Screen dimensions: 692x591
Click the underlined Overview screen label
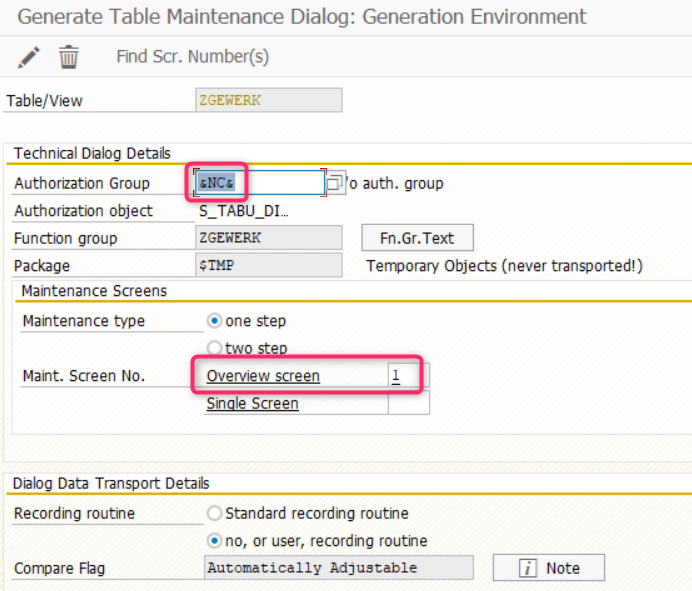pyautogui.click(x=263, y=376)
